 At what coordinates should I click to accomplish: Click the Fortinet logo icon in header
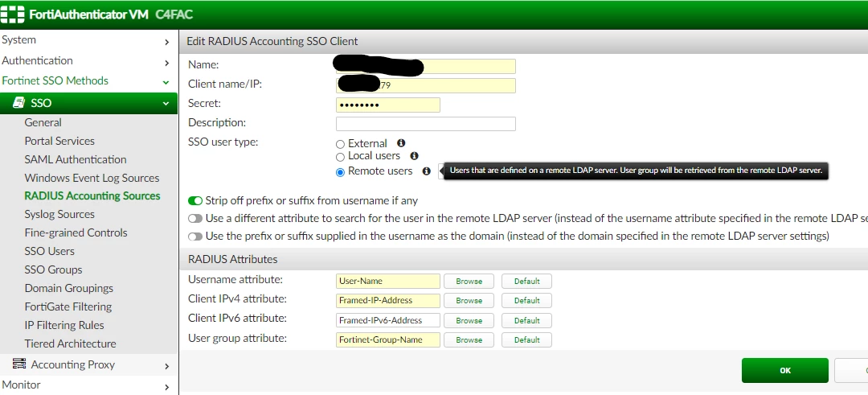(x=12, y=14)
